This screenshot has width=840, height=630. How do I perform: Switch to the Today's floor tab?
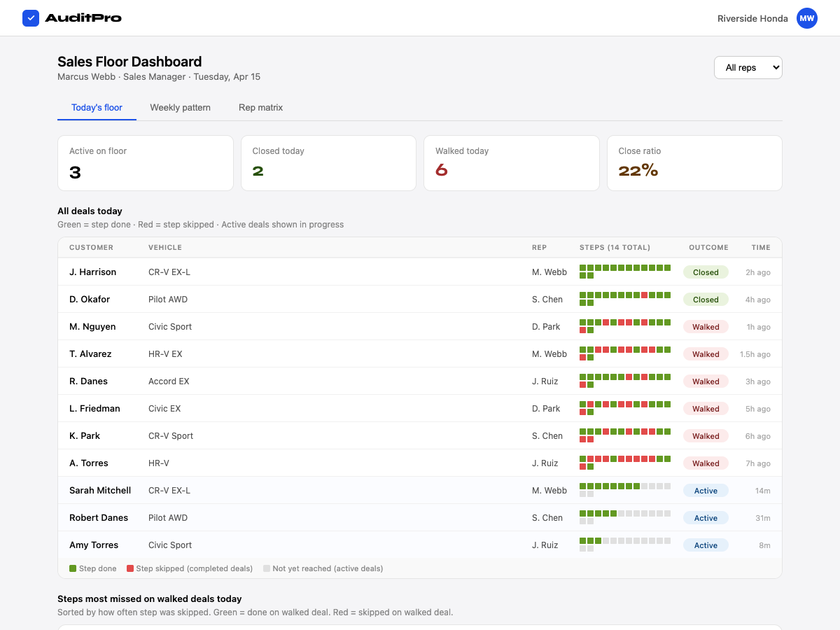tap(97, 108)
